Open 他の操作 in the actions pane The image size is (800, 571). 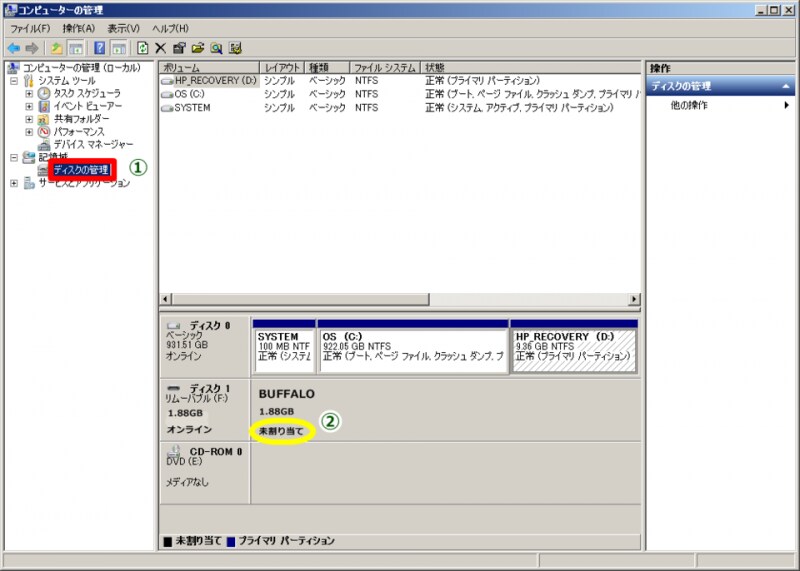[x=690, y=105]
